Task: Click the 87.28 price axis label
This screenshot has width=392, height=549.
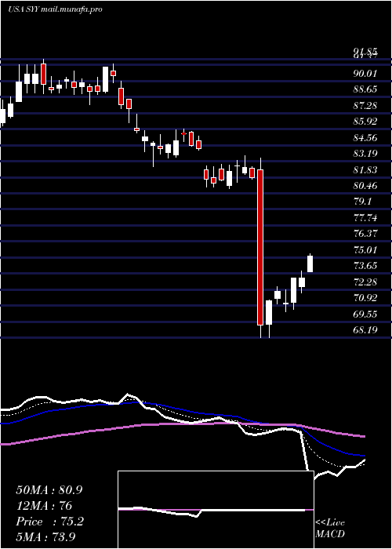Action: click(366, 105)
